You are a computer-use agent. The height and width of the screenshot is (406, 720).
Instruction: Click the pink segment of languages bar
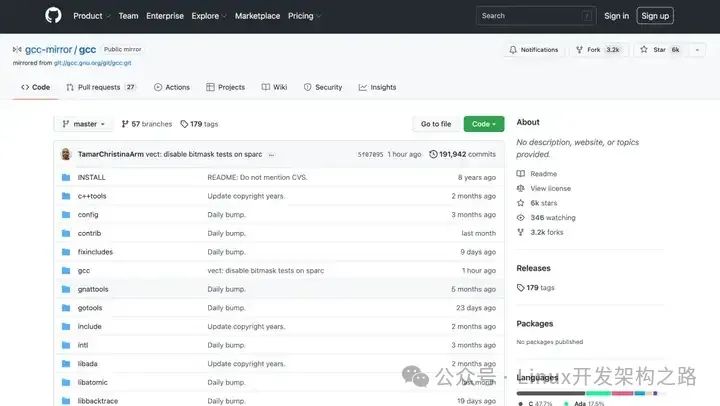coord(623,393)
